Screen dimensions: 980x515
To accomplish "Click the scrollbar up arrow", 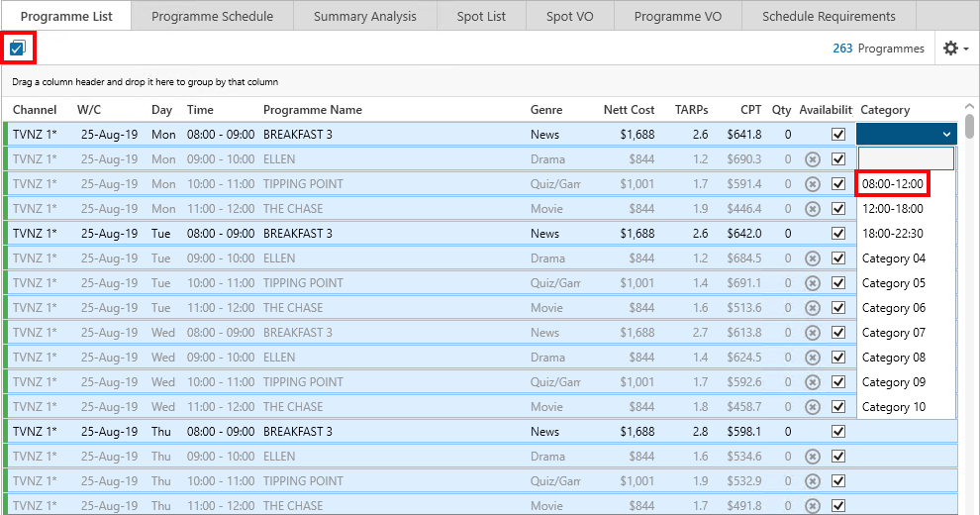I will pyautogui.click(x=969, y=106).
